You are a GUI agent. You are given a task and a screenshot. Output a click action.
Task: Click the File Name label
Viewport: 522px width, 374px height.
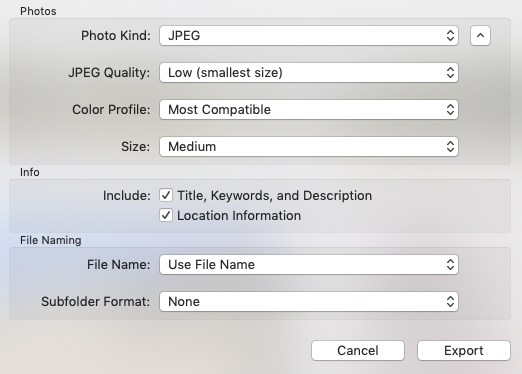pyautogui.click(x=118, y=265)
